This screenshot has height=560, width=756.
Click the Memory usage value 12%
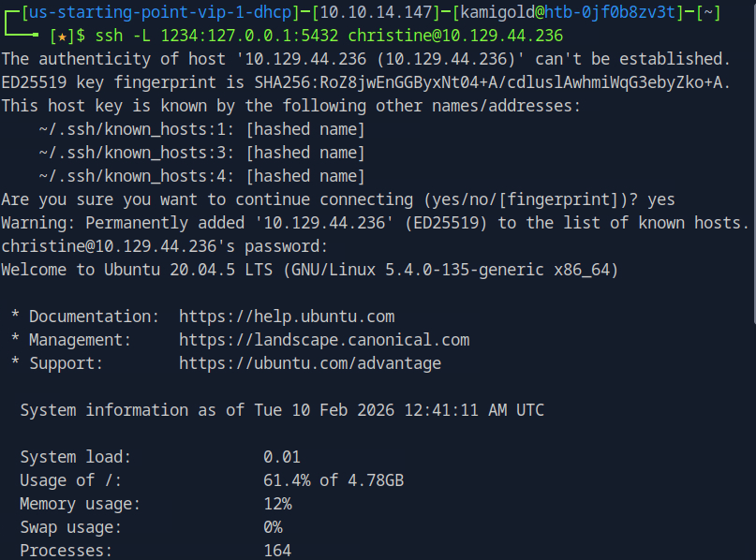click(277, 504)
